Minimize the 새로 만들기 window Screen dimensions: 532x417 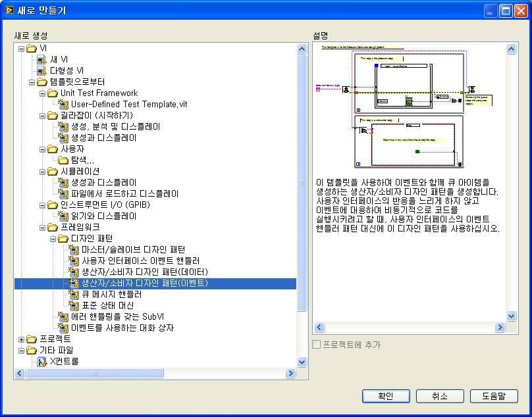[491, 11]
